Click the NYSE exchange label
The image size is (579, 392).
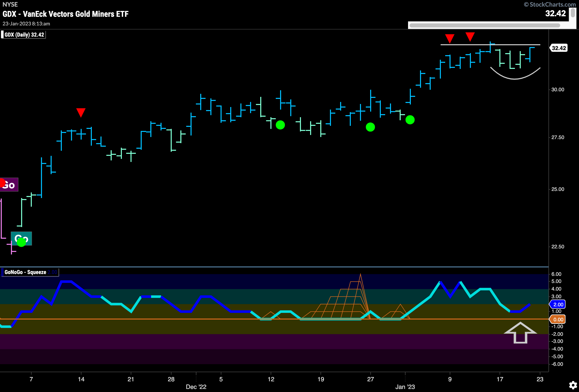pyautogui.click(x=10, y=5)
